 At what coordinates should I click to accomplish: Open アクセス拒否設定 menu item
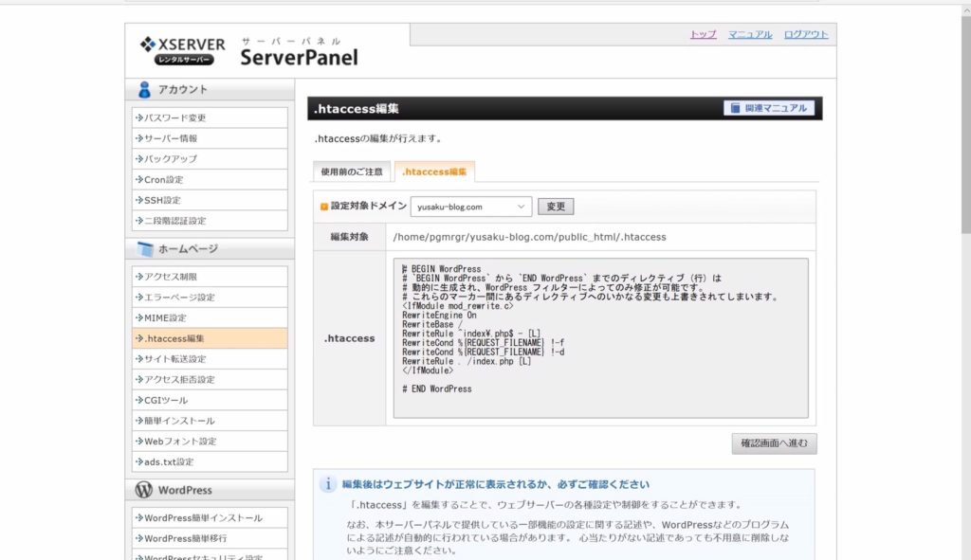(x=210, y=379)
